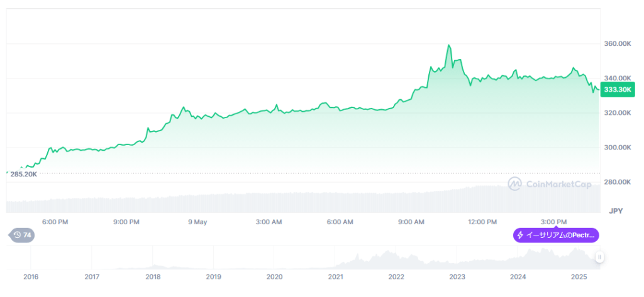The image size is (644, 297).
Task: Click the 6:00 PM time axis label
Action: (55, 222)
